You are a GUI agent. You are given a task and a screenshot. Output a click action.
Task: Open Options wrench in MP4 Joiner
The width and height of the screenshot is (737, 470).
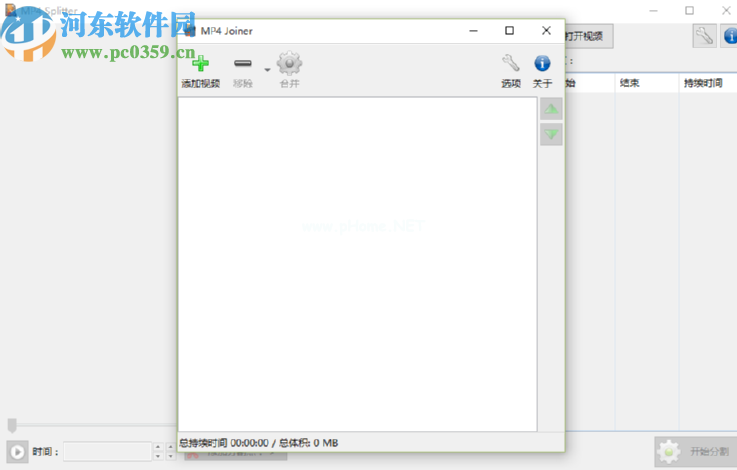click(x=510, y=63)
